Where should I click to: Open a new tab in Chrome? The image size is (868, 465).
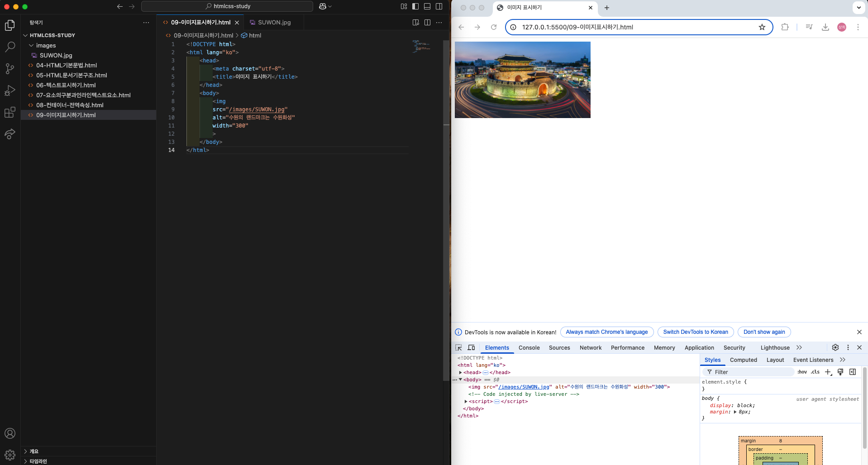(607, 8)
